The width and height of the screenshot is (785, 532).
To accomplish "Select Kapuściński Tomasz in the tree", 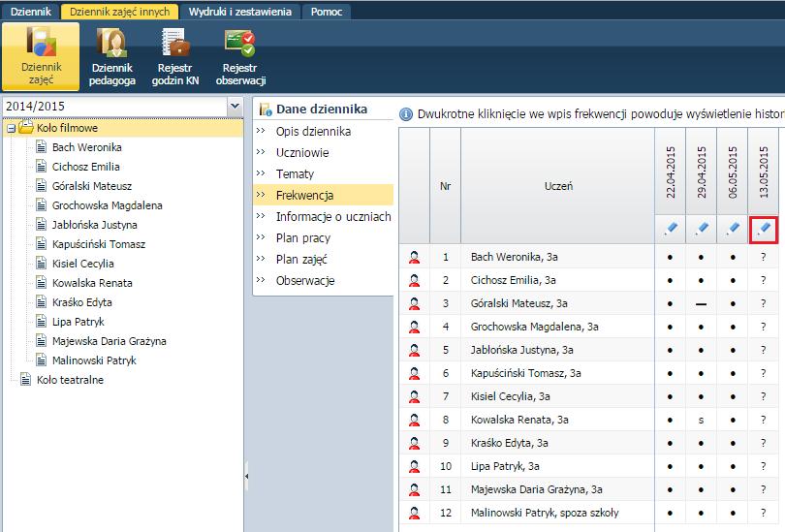I will [99, 244].
